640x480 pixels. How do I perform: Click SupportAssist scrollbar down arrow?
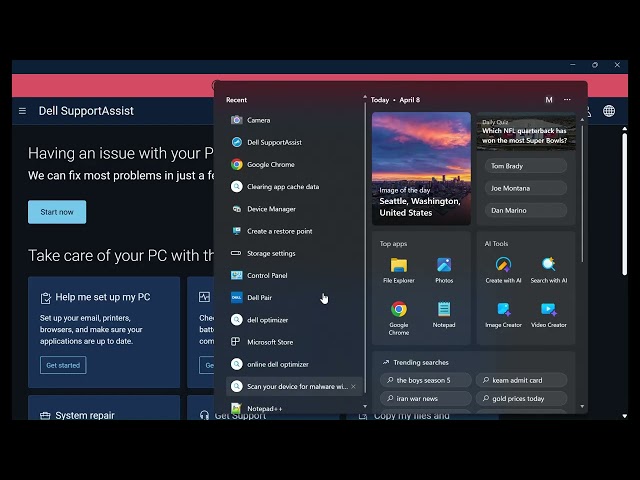click(x=624, y=416)
